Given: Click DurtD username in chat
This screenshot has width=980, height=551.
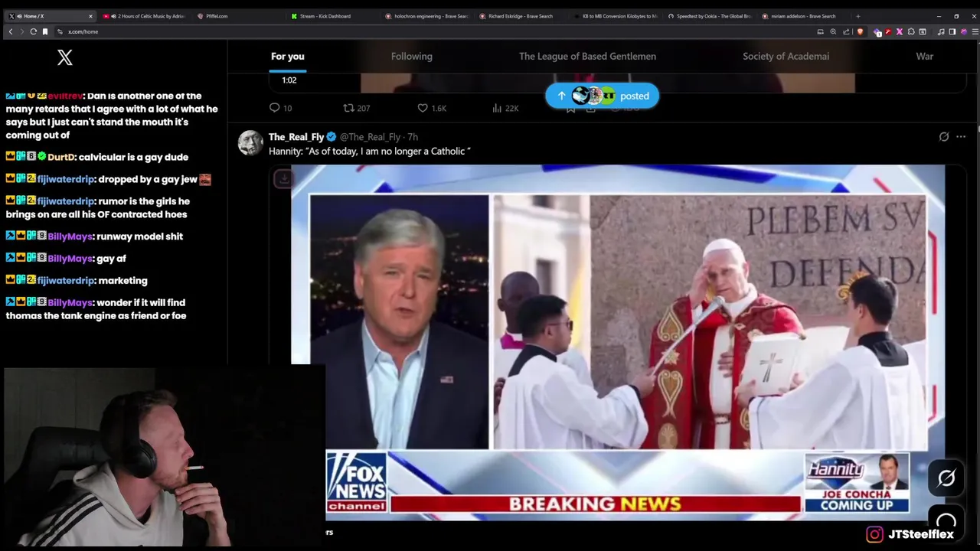Looking at the screenshot, I should [61, 157].
